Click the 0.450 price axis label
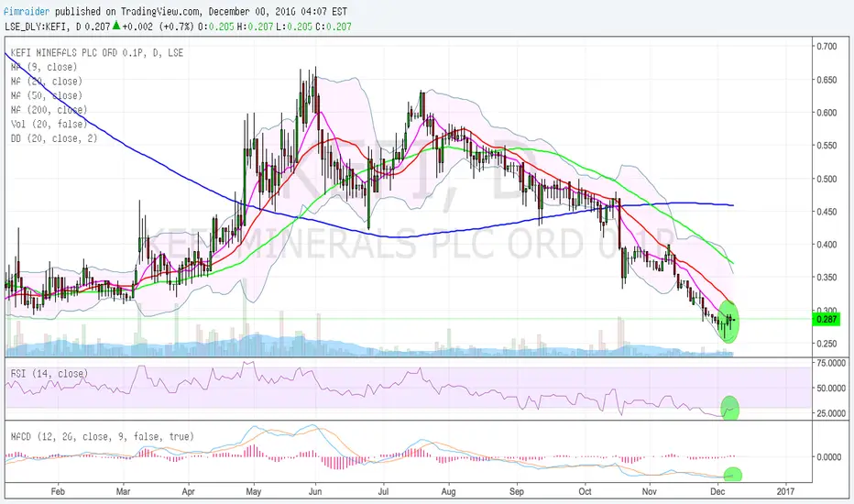This screenshot has height=504, width=854. (x=827, y=212)
